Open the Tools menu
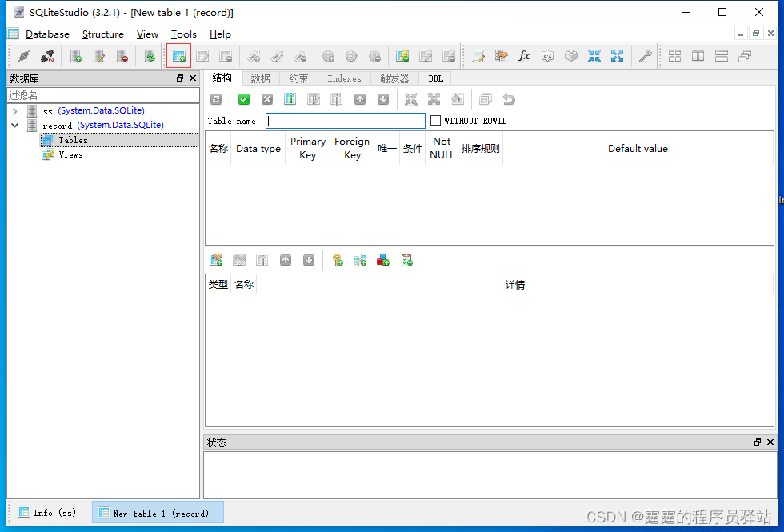 [x=183, y=34]
